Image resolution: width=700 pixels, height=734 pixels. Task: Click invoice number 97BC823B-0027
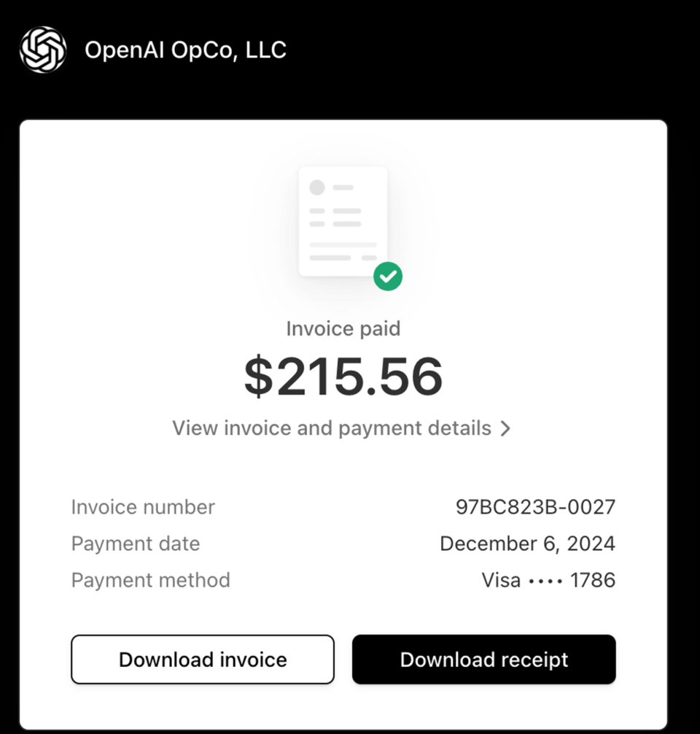(x=535, y=507)
